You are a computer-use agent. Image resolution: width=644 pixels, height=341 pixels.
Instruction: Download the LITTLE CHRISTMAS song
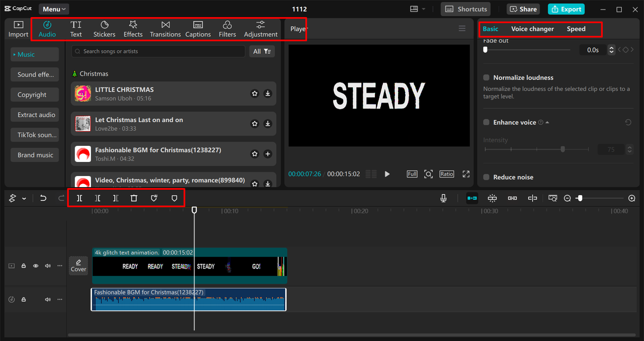pos(268,94)
